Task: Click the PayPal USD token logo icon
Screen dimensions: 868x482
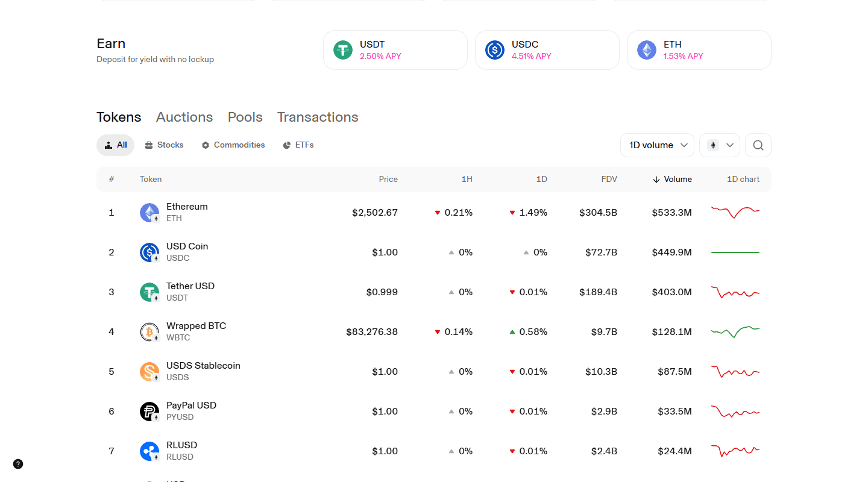Action: pyautogui.click(x=149, y=412)
